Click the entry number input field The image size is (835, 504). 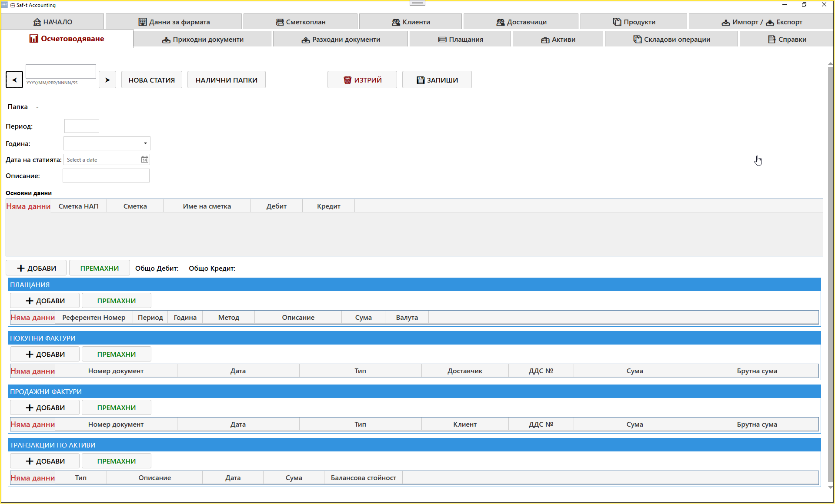click(x=61, y=71)
